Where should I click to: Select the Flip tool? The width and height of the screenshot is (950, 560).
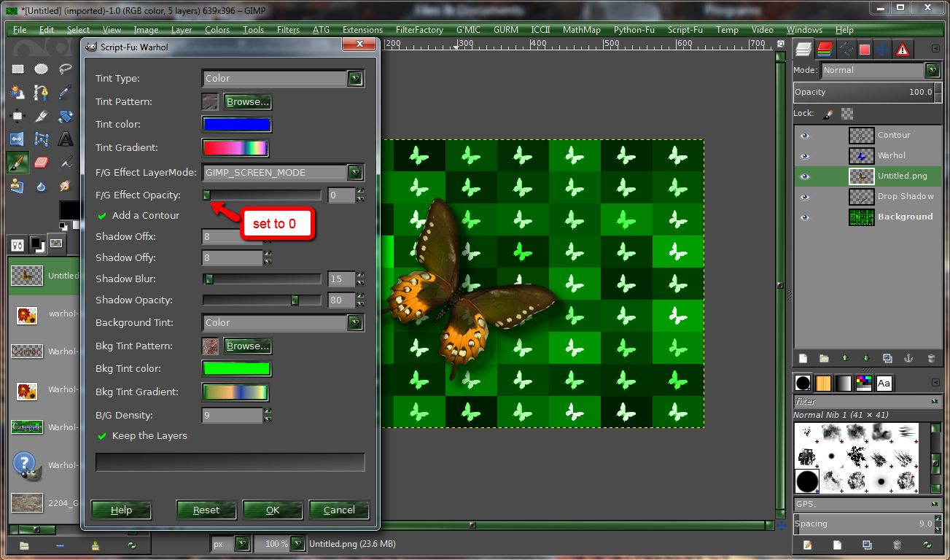pos(17,139)
